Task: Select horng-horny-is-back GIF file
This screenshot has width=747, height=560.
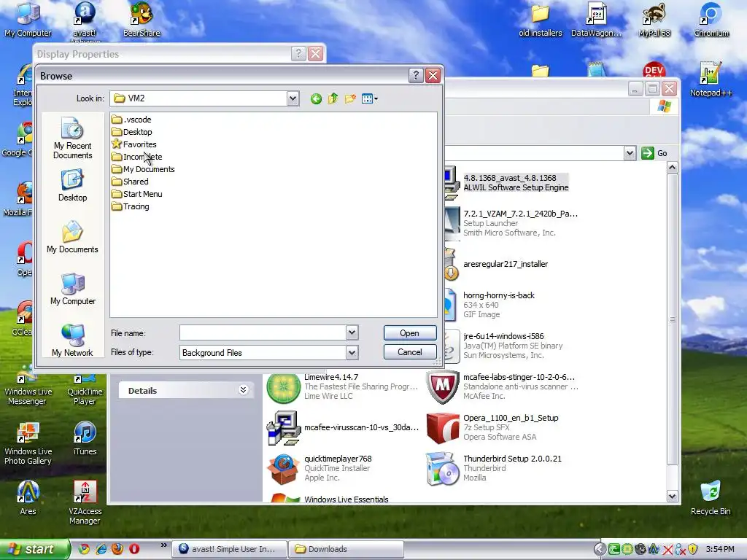Action: (x=489, y=305)
